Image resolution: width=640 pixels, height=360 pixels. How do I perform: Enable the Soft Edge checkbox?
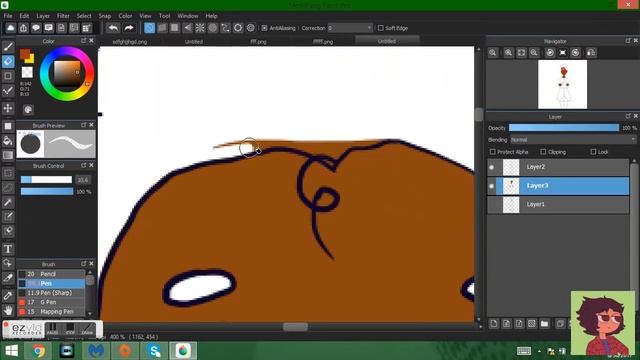click(380, 28)
